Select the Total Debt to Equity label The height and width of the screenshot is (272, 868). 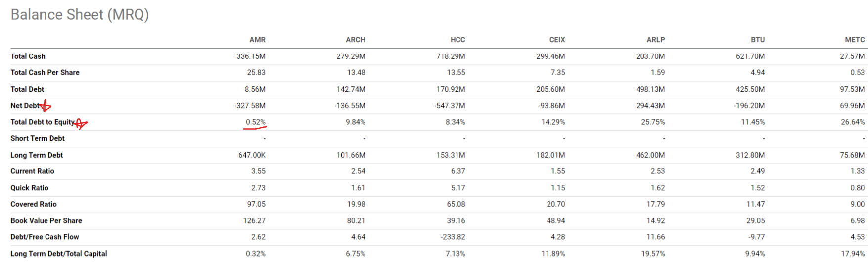[42, 122]
